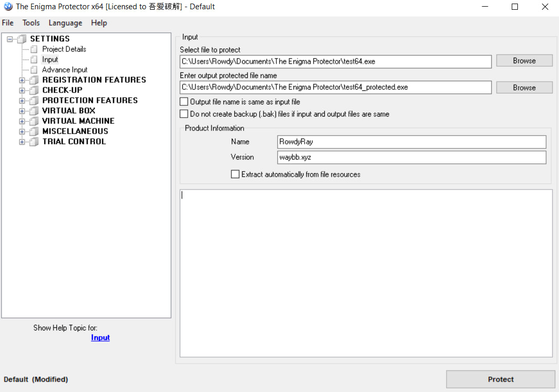Click the Enigma Protector title bar icon

tap(8, 7)
